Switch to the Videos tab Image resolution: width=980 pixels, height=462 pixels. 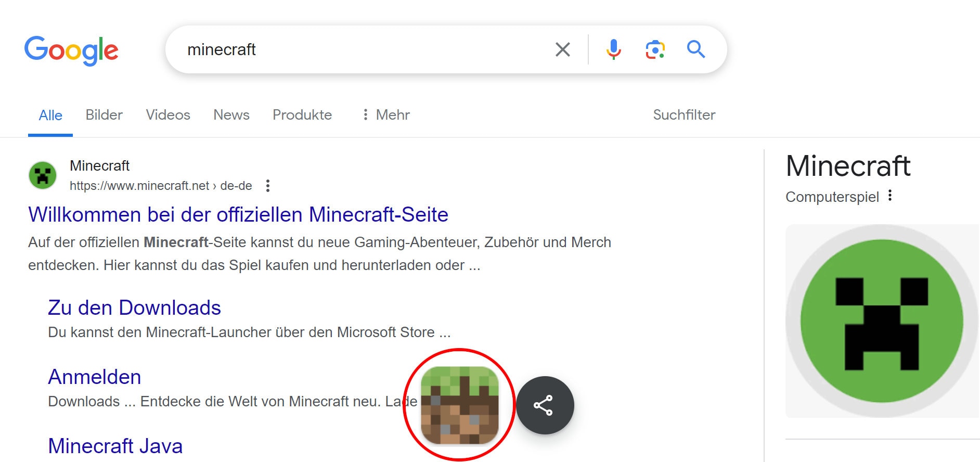point(168,115)
